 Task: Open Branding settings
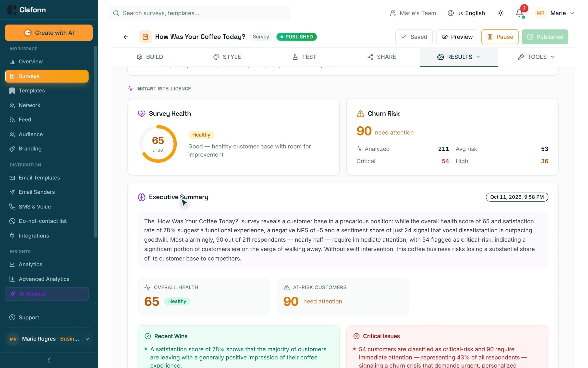[x=47, y=149]
